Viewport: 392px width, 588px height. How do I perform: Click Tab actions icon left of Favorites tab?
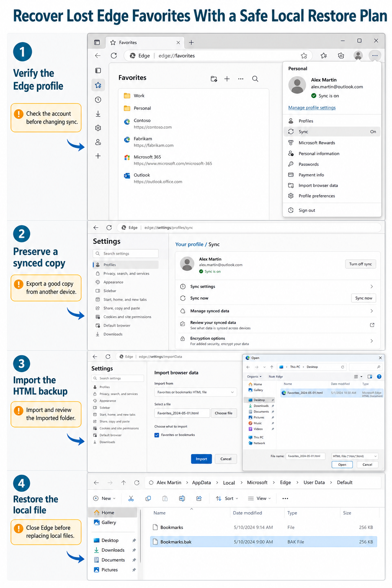[x=97, y=42]
